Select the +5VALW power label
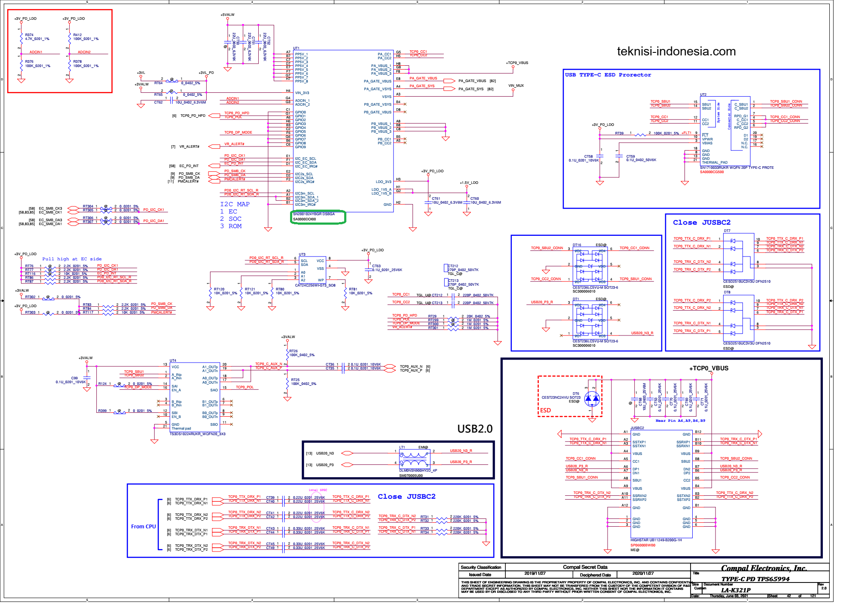Screen dimensions: 868x613 pyautogui.click(x=227, y=15)
